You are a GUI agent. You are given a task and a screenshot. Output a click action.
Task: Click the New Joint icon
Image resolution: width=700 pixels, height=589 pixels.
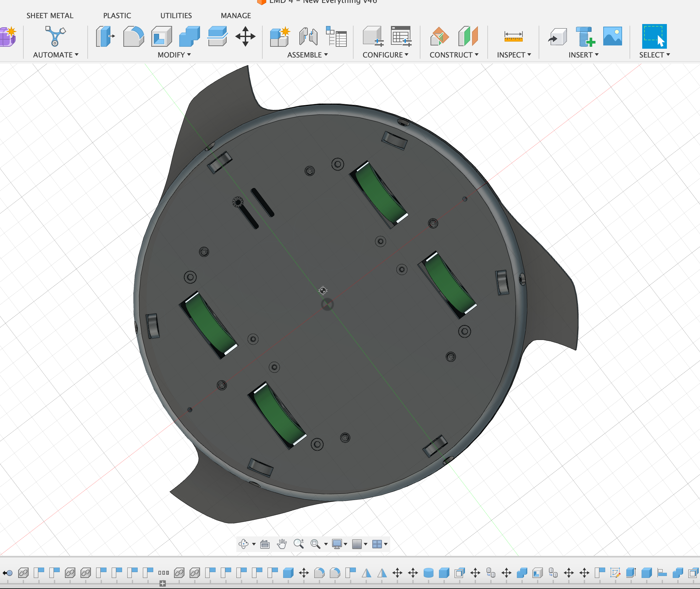point(308,36)
